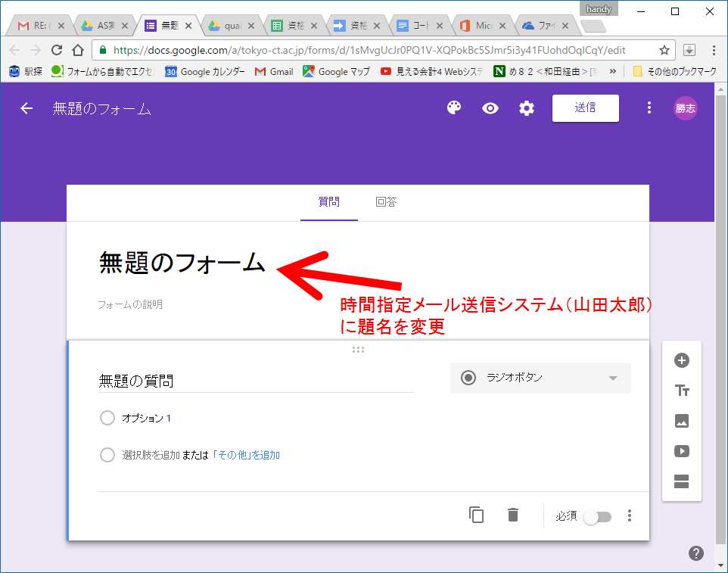Screen dimensions: 728x573
Task: Select the 質問 tab
Action: pos(328,202)
